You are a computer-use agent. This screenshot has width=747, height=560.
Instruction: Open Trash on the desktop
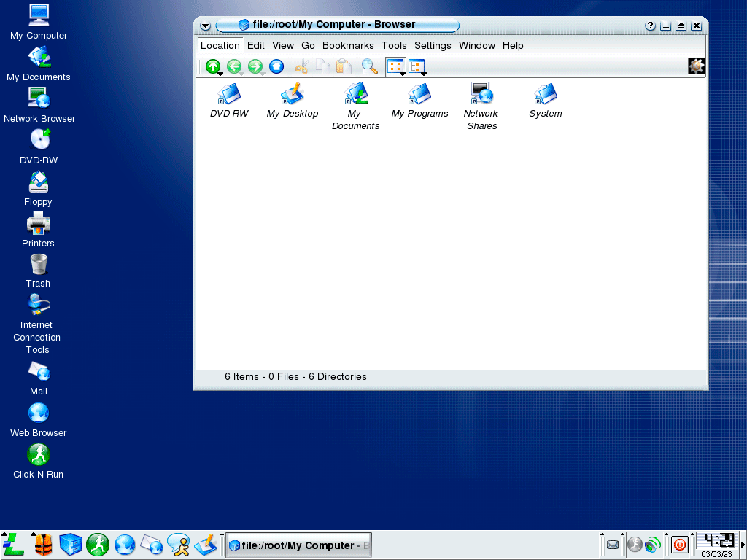[x=38, y=265]
